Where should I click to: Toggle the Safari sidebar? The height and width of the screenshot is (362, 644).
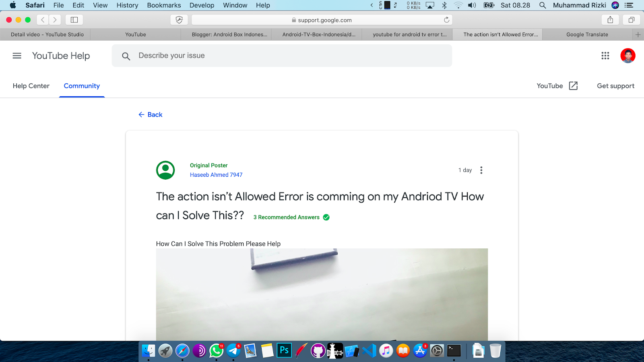point(74,20)
